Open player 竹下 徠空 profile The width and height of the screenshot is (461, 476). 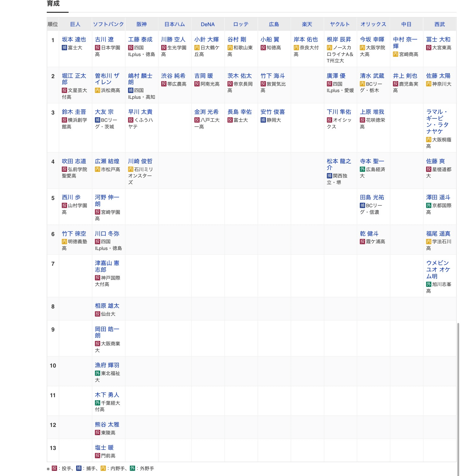point(74,234)
